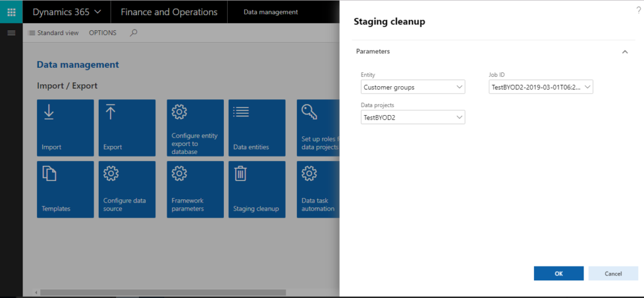The width and height of the screenshot is (644, 298).
Task: Open the Staging cleanup tile
Action: click(257, 189)
